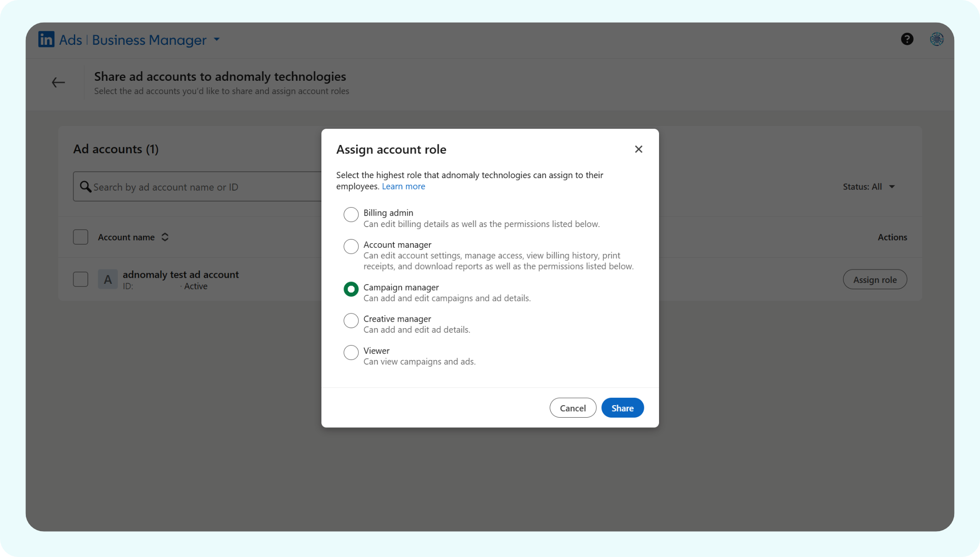Viewport: 980px width, 557px height.
Task: Select the Campaign manager radio button
Action: pyautogui.click(x=351, y=289)
